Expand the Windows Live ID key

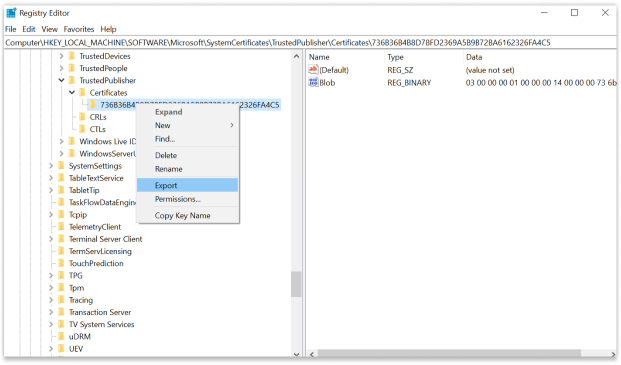pos(61,141)
